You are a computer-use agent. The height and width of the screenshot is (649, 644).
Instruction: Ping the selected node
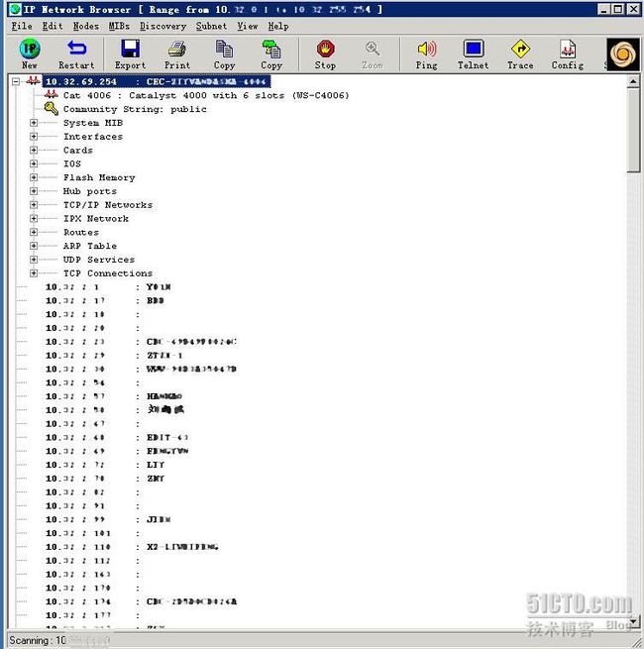coord(427,49)
